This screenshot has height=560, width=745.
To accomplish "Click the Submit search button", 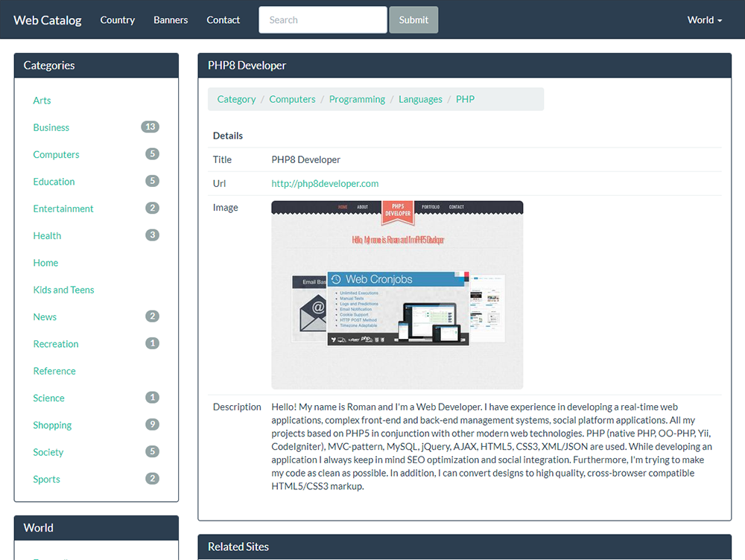I will [413, 19].
